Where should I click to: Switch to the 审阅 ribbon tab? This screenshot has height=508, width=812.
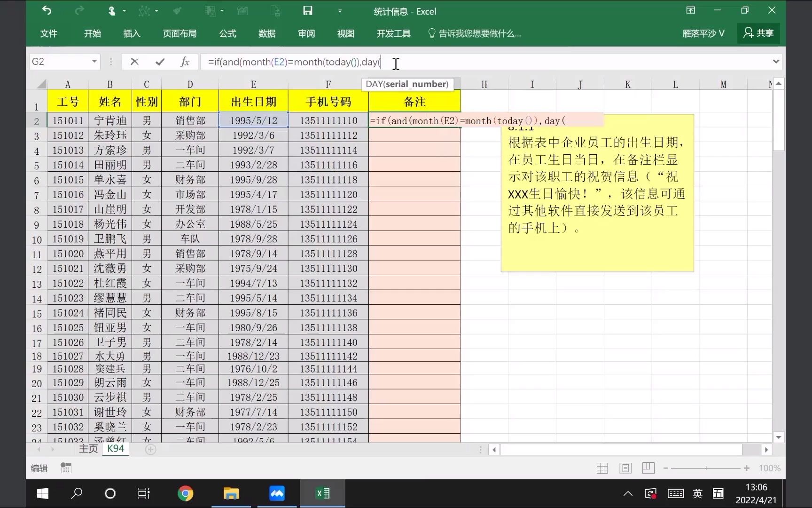pyautogui.click(x=306, y=33)
